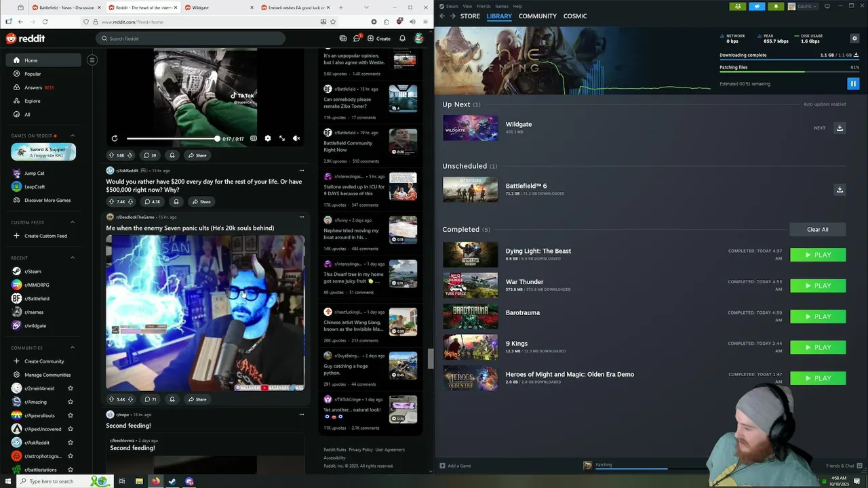Open Reddit notifications bell
The width and height of the screenshot is (868, 488).
tap(402, 39)
